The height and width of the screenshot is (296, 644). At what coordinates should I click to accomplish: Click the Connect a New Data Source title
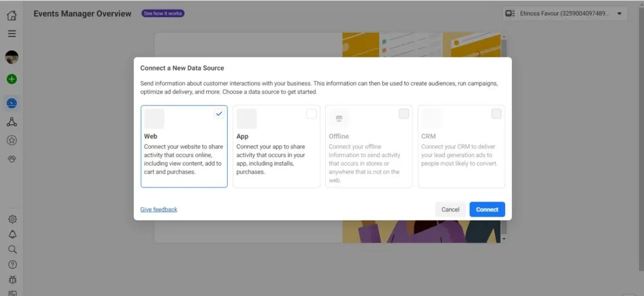[x=182, y=68]
